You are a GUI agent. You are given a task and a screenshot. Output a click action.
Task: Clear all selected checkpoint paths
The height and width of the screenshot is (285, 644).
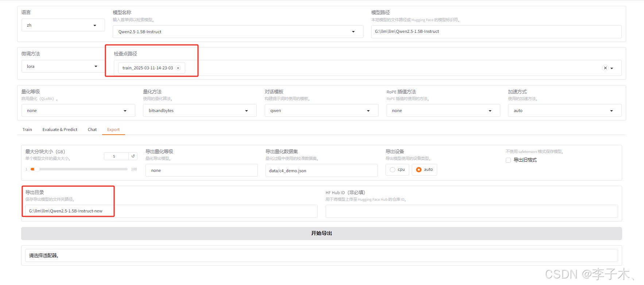pyautogui.click(x=605, y=68)
